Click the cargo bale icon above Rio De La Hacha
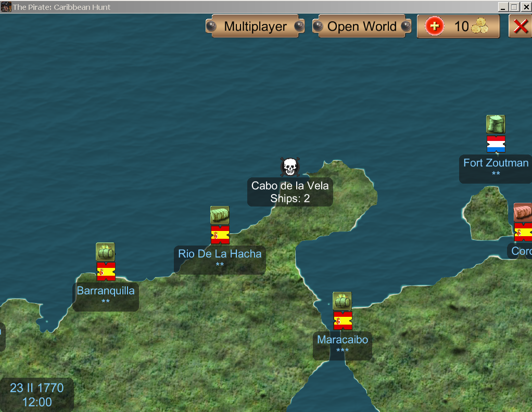Viewport: 532px width, 412px height. coord(220,215)
